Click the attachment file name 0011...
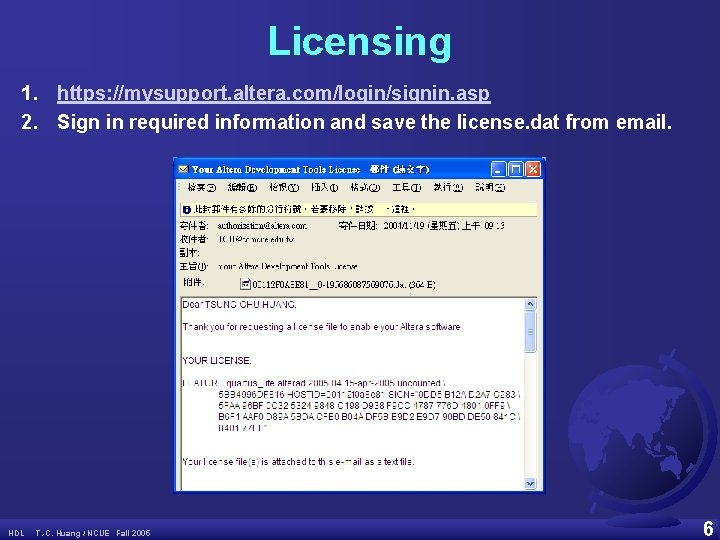Image resolution: width=720 pixels, height=540 pixels. (x=343, y=285)
